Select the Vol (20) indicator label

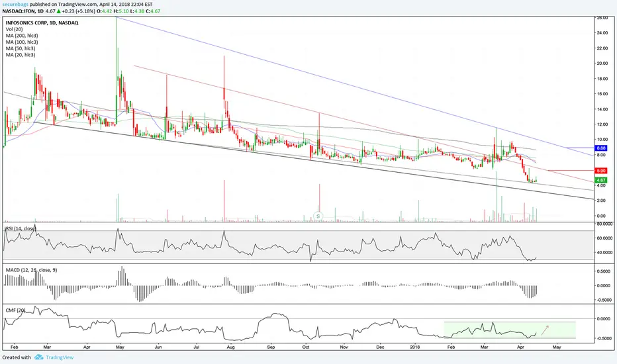[x=14, y=29]
